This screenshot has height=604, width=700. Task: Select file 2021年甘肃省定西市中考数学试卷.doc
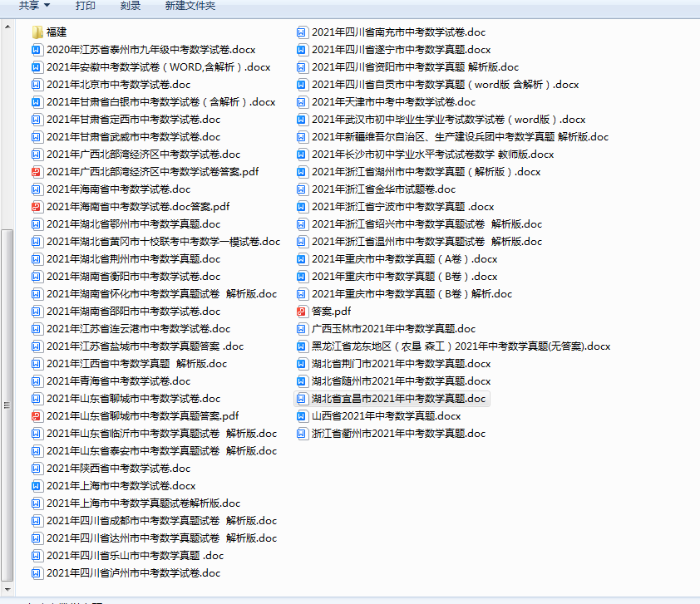coord(126,120)
